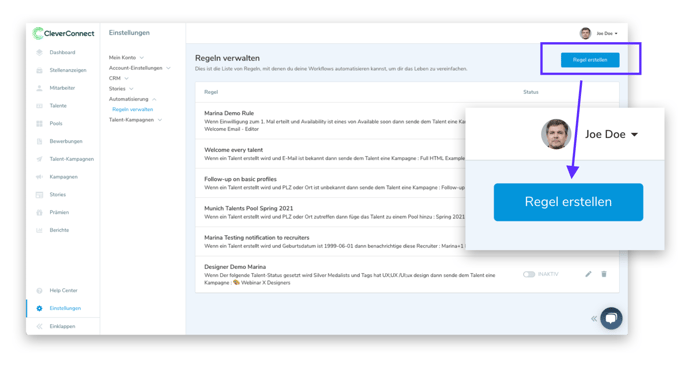The image size is (688, 374).
Task: Collapse the Automatisierung section
Action: (133, 99)
